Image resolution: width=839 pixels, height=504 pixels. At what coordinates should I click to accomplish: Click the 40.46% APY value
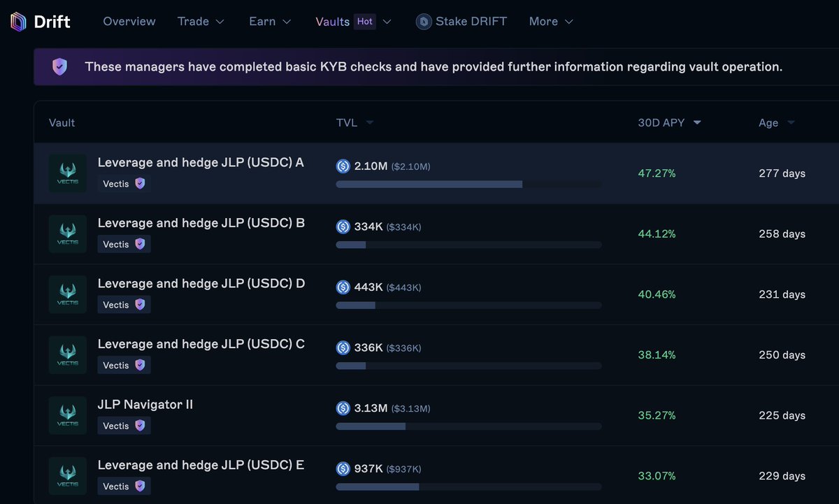657,294
